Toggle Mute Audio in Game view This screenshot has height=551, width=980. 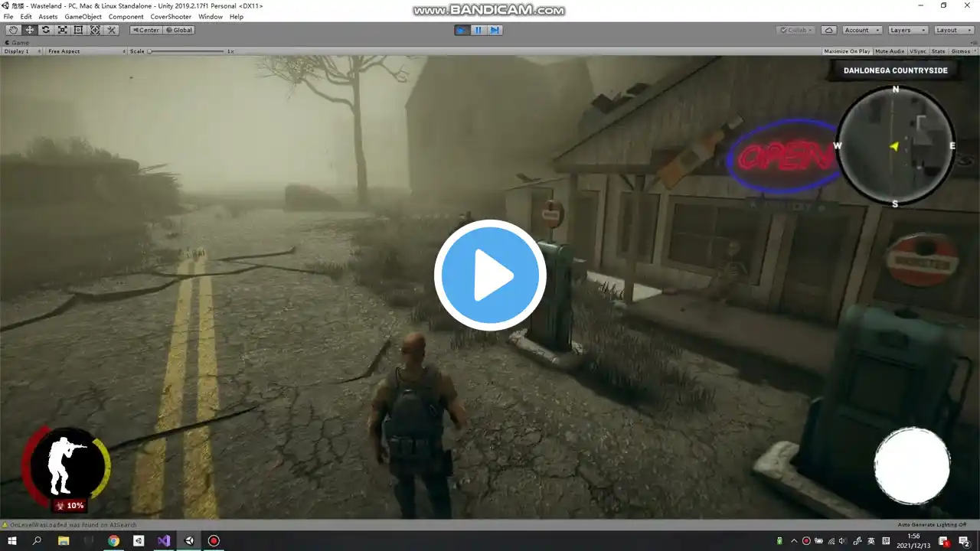point(889,51)
